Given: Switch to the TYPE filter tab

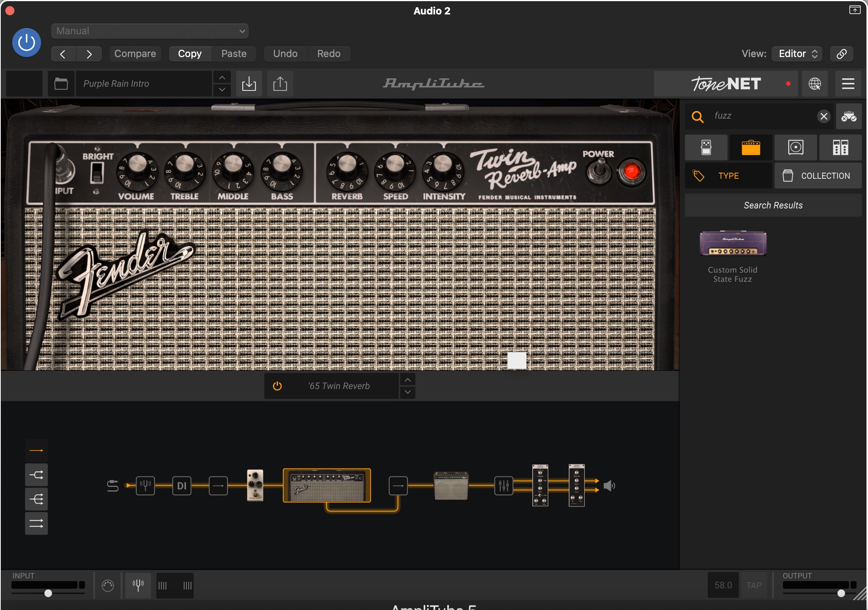Looking at the screenshot, I should point(728,176).
